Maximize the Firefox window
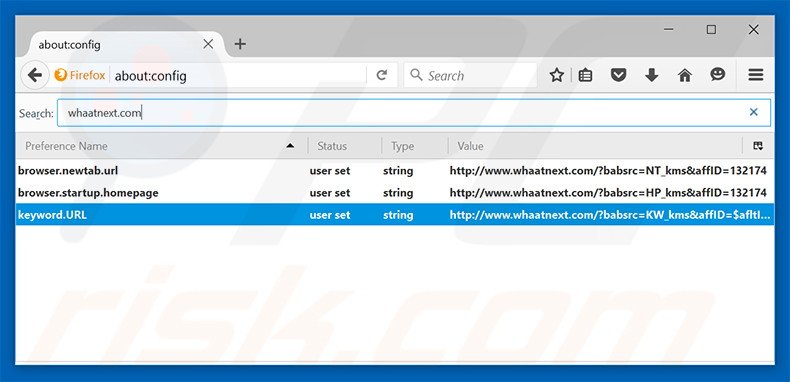 [711, 30]
